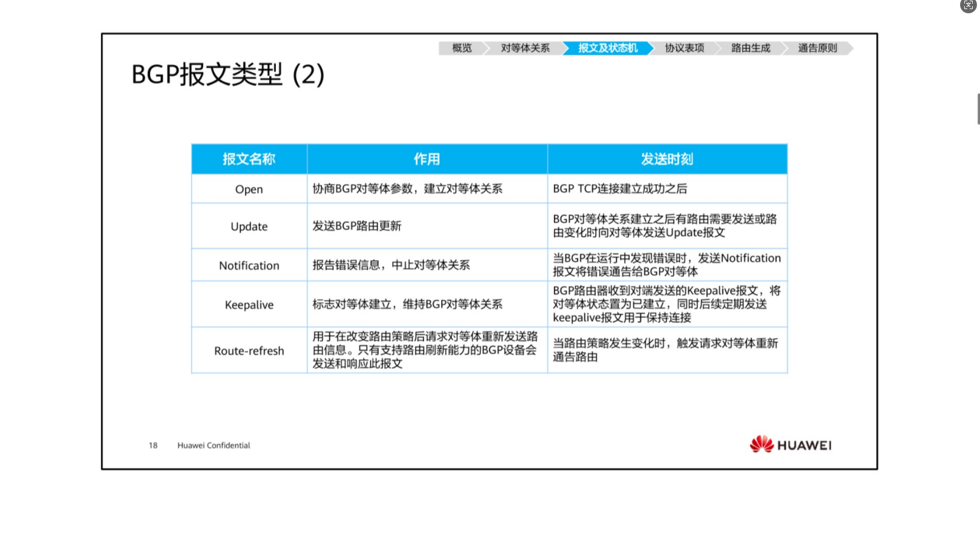Click the Huawei logo on the slide
980x545 pixels.
tap(791, 445)
